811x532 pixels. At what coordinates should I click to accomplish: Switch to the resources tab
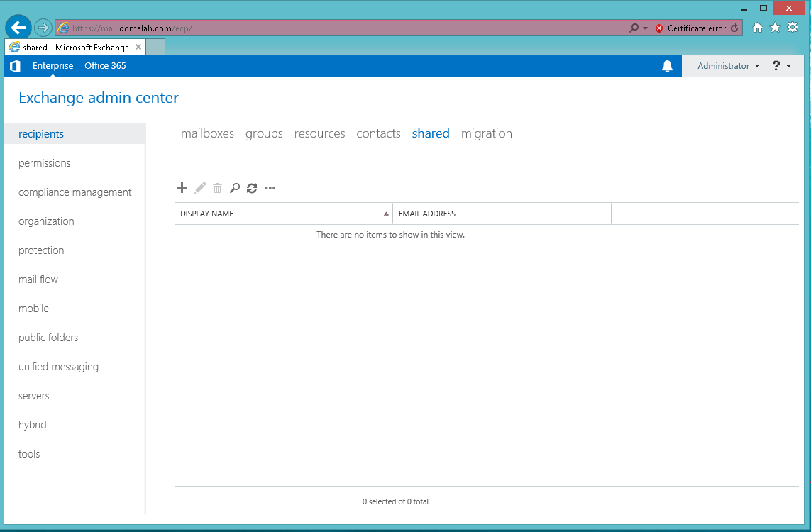(319, 133)
